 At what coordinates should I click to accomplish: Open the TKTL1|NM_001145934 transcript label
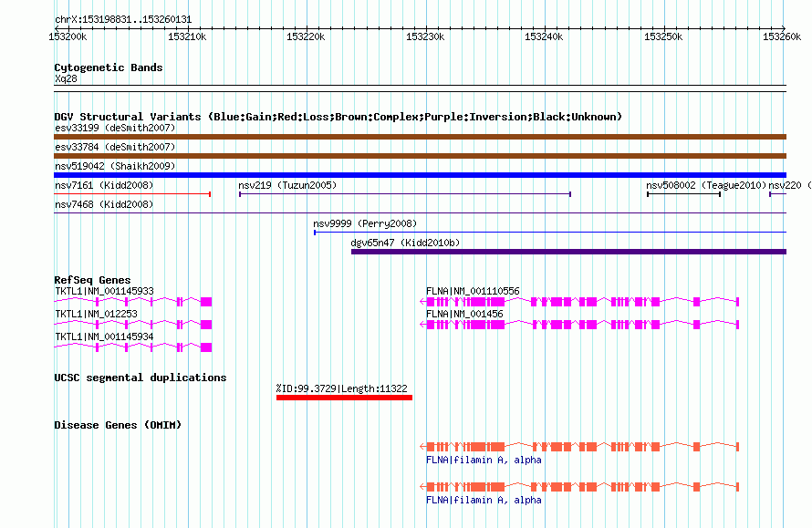[104, 337]
